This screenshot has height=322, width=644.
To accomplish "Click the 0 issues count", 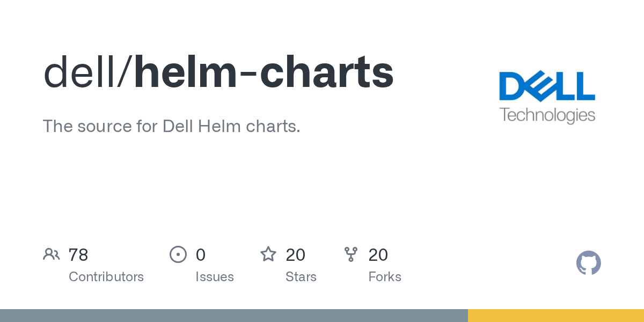I will (201, 255).
